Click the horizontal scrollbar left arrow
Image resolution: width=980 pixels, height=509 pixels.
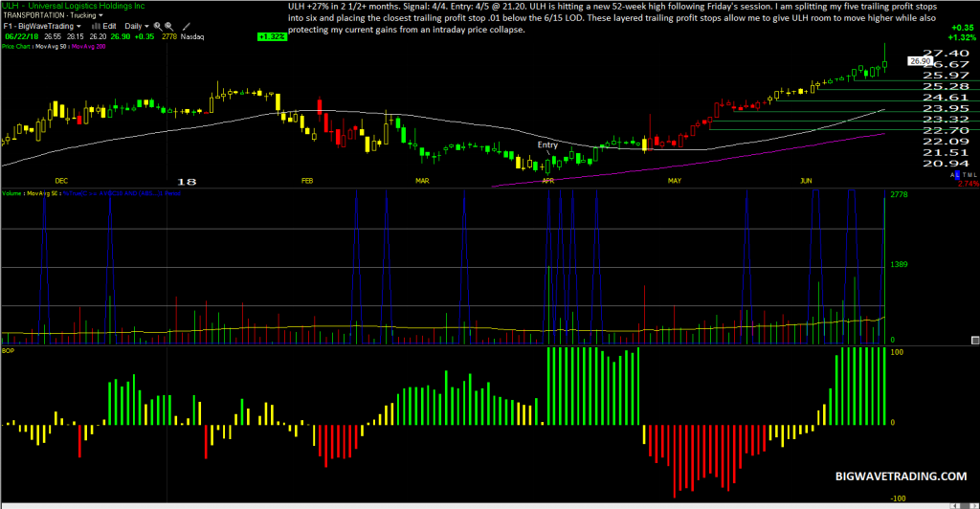coord(955,505)
